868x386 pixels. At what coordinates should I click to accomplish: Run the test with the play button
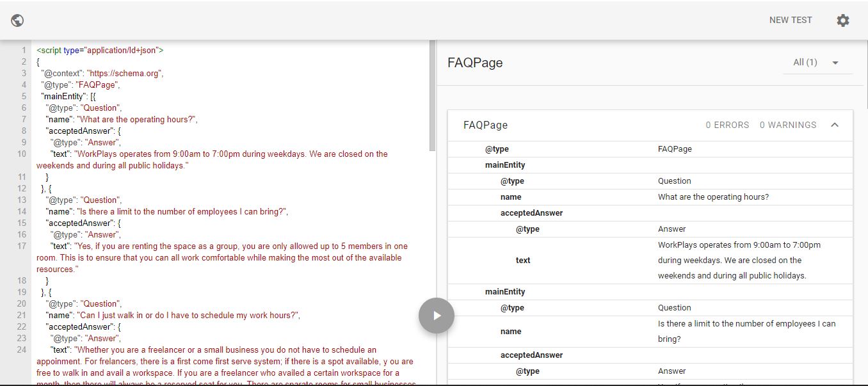point(437,315)
